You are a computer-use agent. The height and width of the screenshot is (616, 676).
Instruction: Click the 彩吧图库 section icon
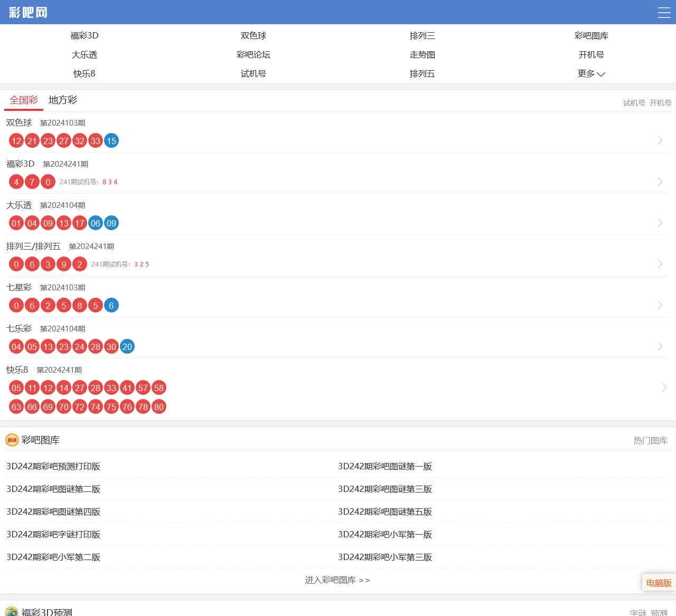(x=12, y=440)
